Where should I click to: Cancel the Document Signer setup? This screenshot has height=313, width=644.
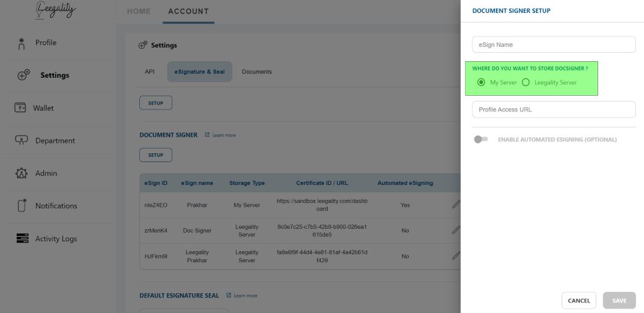[579, 301]
